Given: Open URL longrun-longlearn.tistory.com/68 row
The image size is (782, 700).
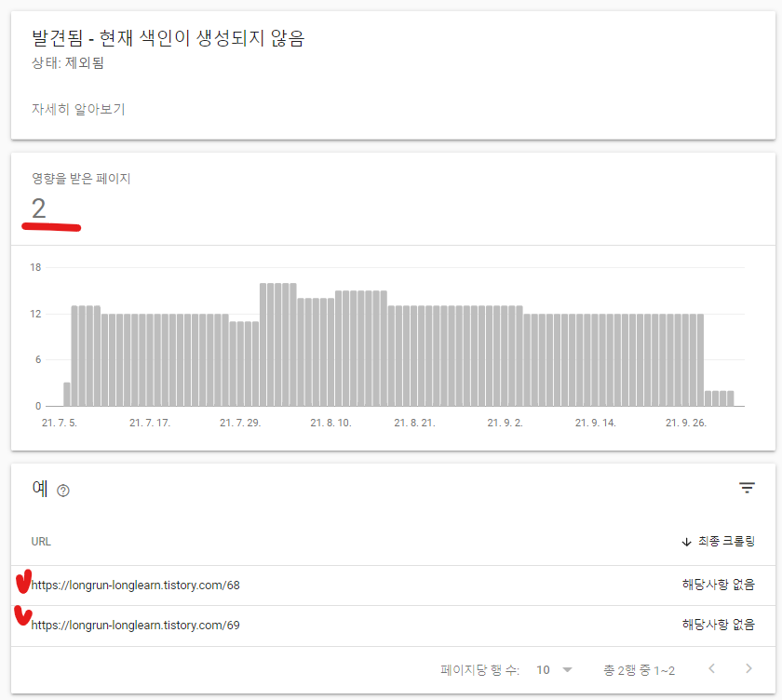Looking at the screenshot, I should 393,586.
